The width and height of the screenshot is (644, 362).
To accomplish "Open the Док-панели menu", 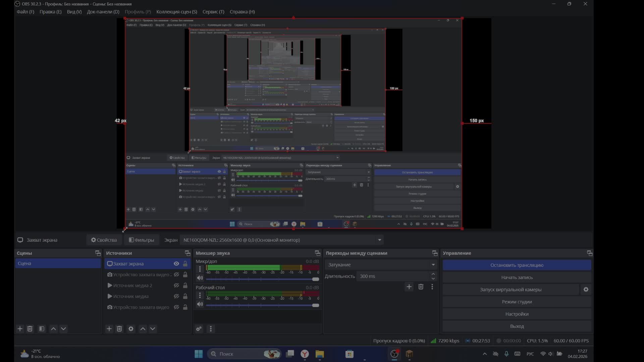I will (x=103, y=12).
